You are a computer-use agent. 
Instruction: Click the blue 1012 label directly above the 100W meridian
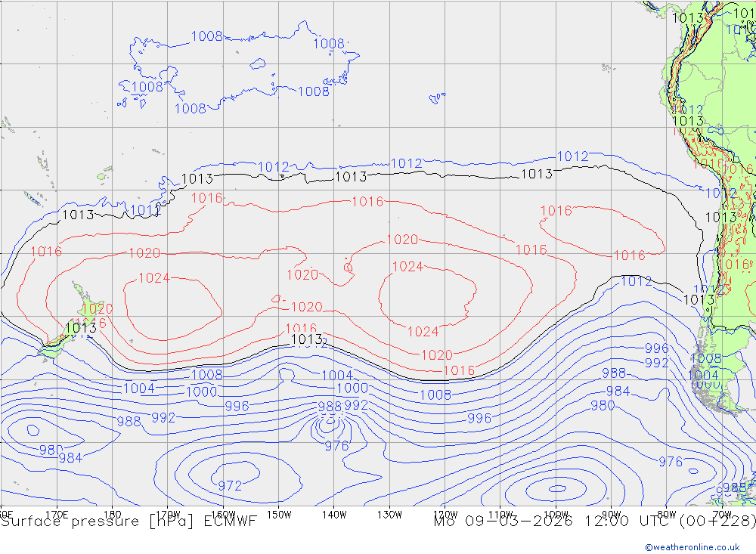coord(573,156)
